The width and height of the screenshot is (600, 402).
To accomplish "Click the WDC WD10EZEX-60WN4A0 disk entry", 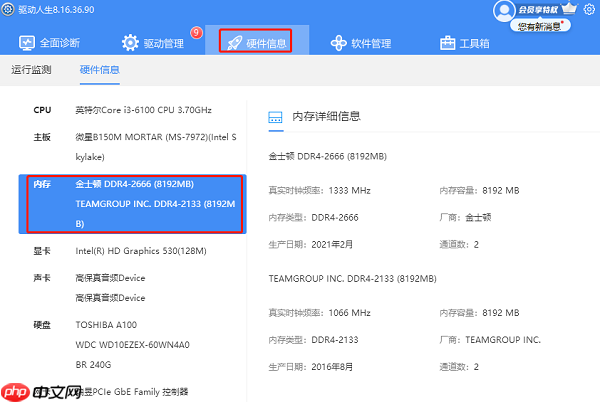I will click(x=132, y=345).
